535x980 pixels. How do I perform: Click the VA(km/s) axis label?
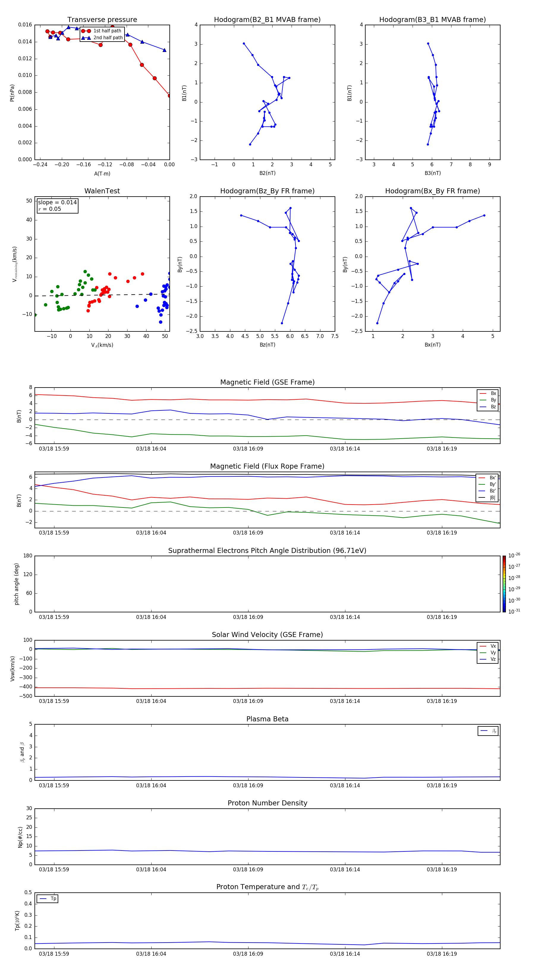coord(102,345)
